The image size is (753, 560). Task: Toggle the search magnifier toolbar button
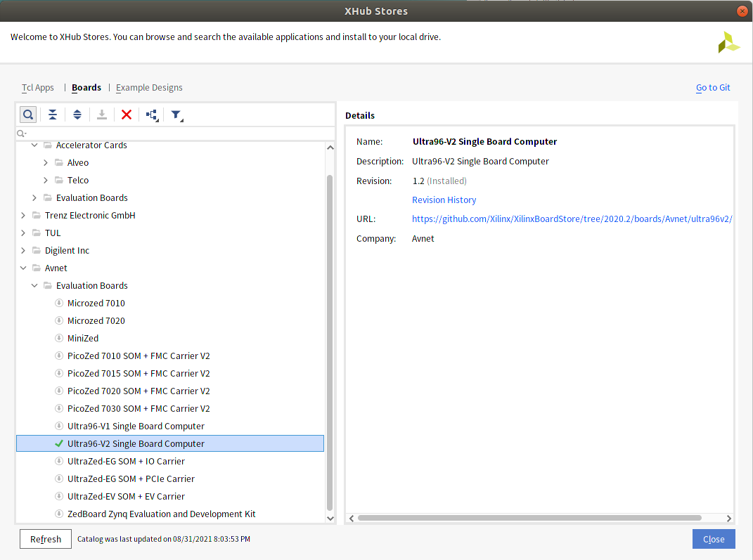coord(28,115)
